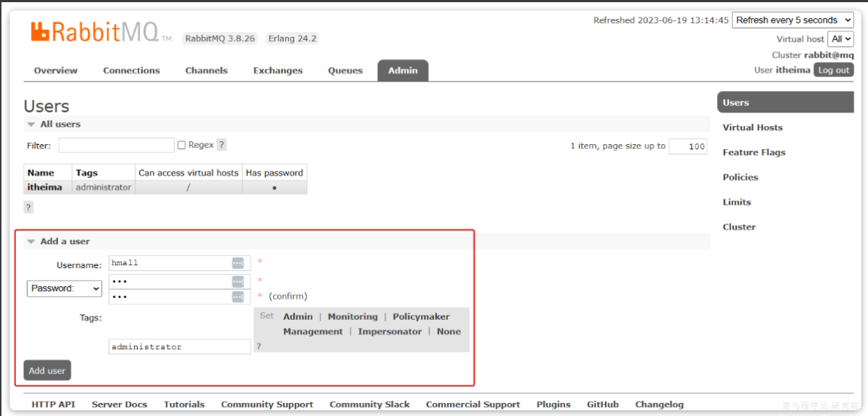
Task: Open the Changelog footer link
Action: (x=659, y=404)
